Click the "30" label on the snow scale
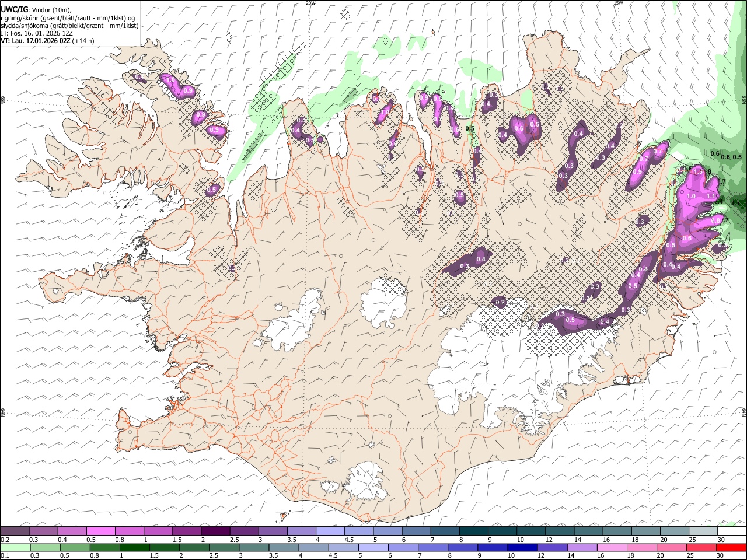This screenshot has height=560, width=747. click(721, 540)
